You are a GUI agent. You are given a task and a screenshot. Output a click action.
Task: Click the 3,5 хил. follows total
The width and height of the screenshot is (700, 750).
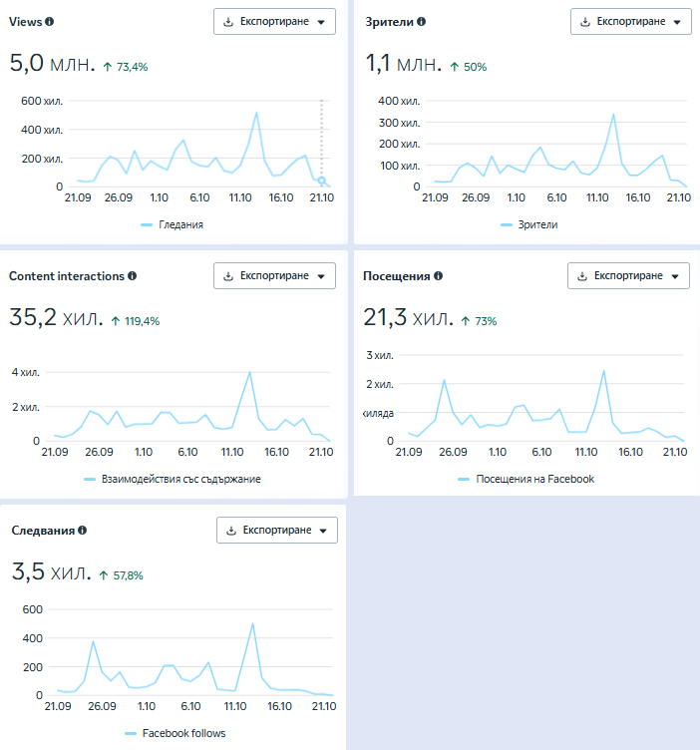(x=51, y=572)
